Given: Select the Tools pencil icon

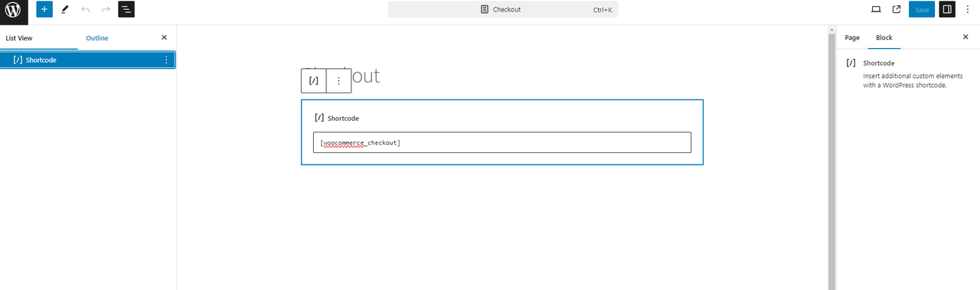Looking at the screenshot, I should [x=65, y=10].
